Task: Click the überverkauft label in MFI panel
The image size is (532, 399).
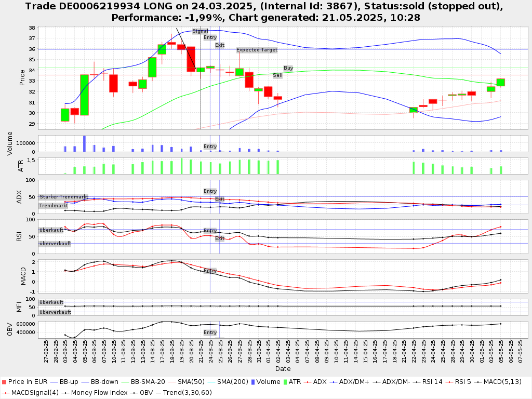Action: [x=55, y=312]
